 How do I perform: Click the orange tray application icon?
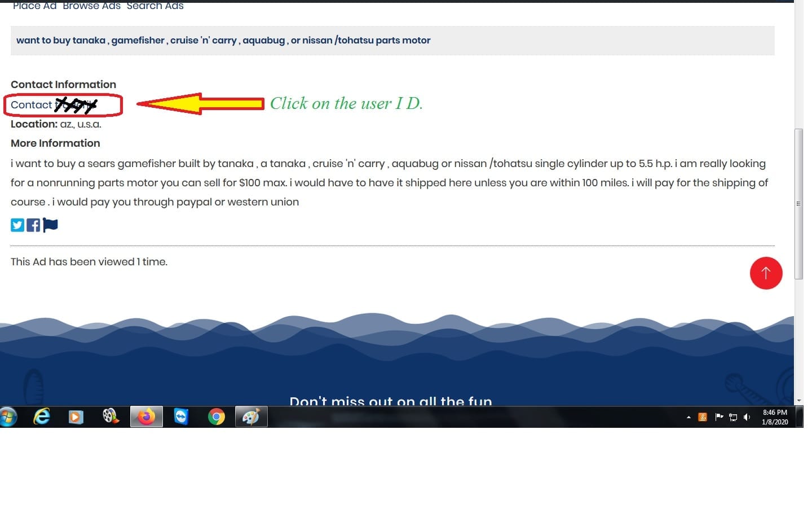click(x=703, y=417)
